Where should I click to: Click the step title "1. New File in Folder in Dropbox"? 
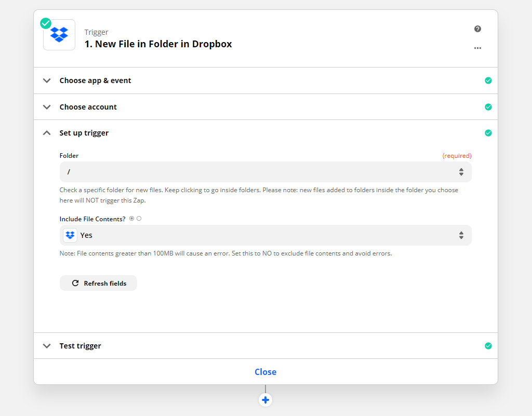click(x=158, y=44)
